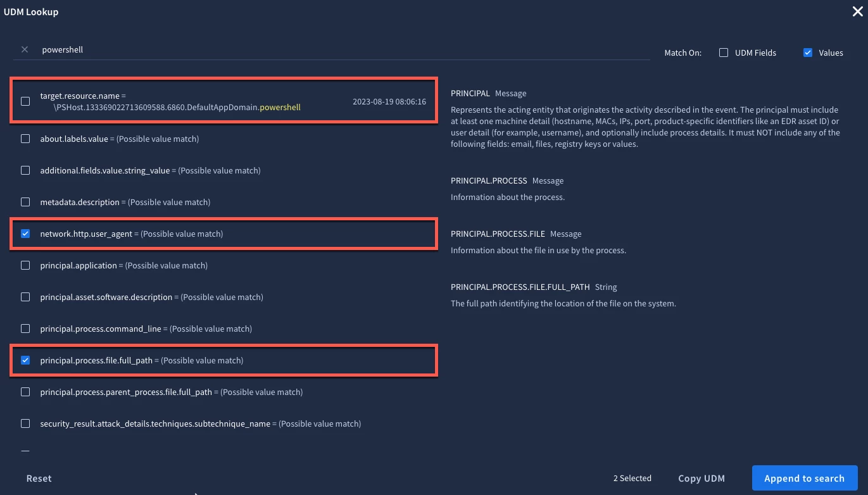Screen dimensions: 868x495
Task: Click the PRINCIPAL.PROCESS Message heading
Action: 507,180
